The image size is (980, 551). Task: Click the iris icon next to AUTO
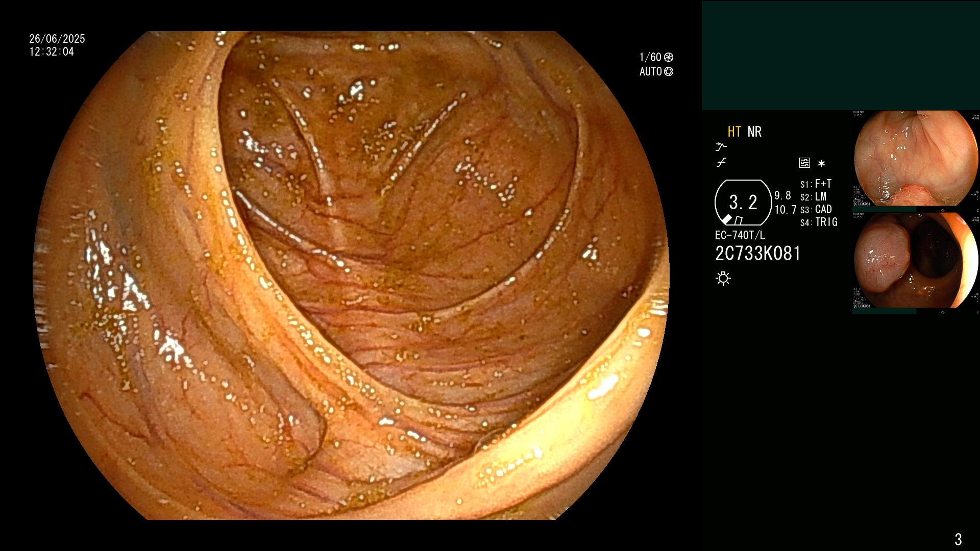[x=669, y=71]
